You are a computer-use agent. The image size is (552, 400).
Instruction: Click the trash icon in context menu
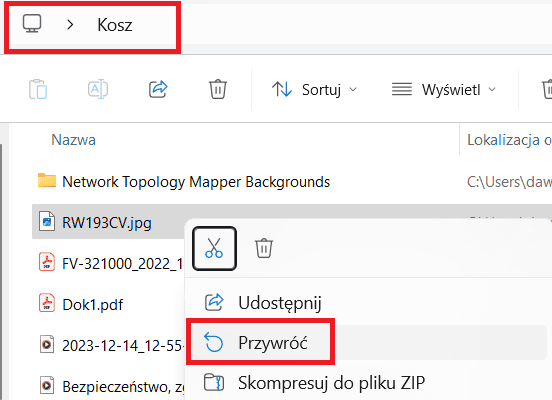click(264, 248)
